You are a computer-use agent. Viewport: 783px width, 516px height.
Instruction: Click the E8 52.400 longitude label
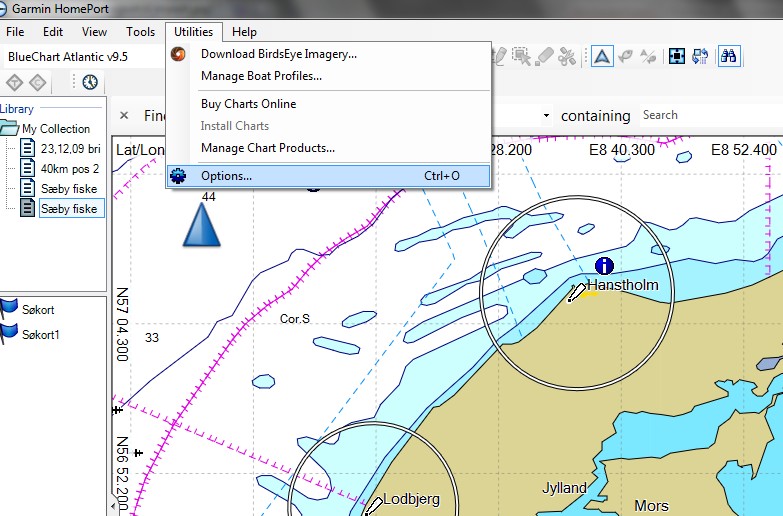(744, 150)
